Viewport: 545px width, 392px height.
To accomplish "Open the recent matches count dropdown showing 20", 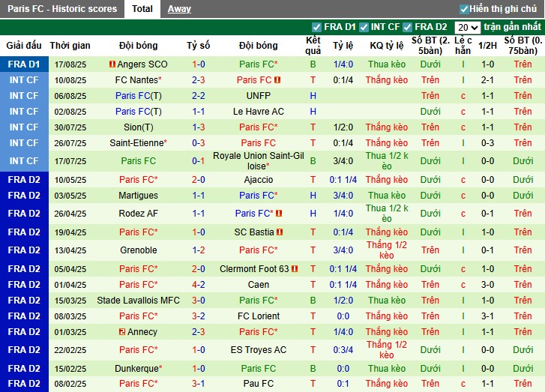I will [x=466, y=27].
